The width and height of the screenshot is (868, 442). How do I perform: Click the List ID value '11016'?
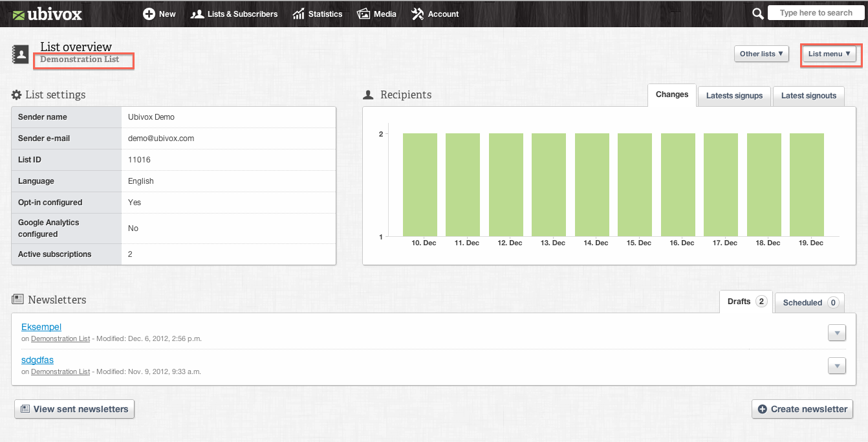pyautogui.click(x=139, y=160)
